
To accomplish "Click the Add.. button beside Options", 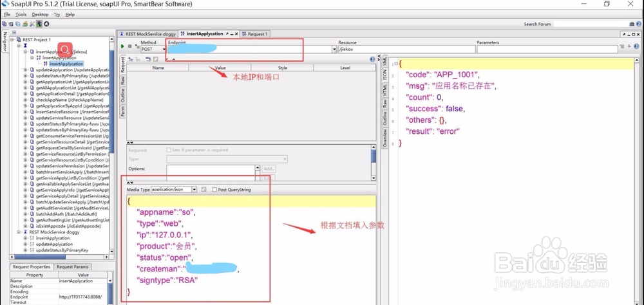I will pos(269,169).
